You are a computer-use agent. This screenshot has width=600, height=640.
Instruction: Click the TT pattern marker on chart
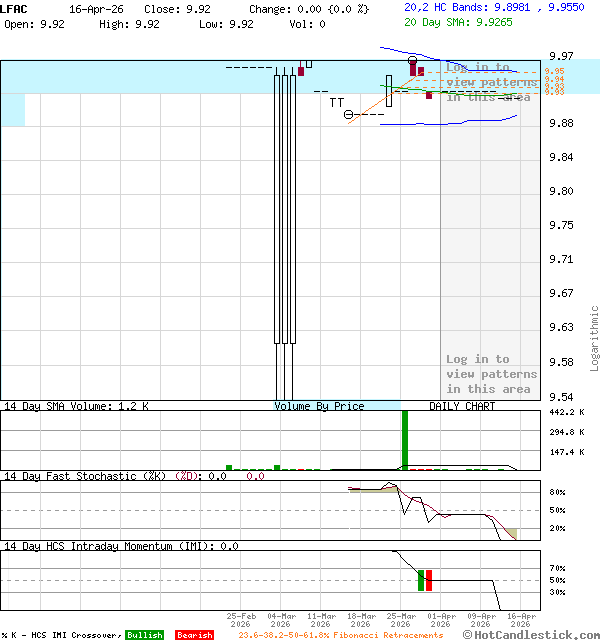coord(337,102)
